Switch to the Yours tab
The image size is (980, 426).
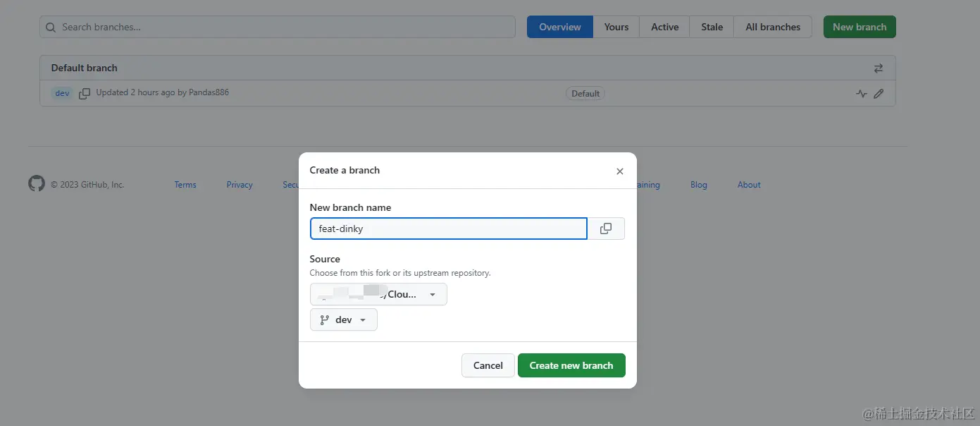[616, 27]
